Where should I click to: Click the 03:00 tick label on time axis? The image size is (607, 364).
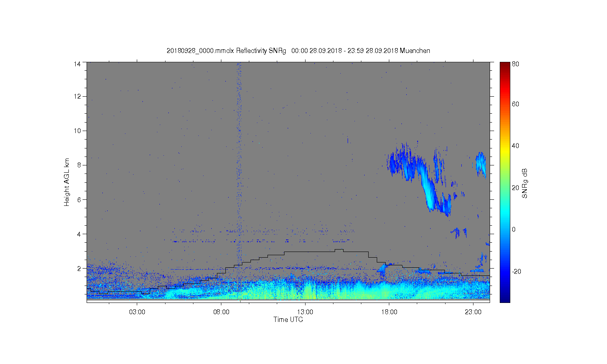(x=137, y=312)
